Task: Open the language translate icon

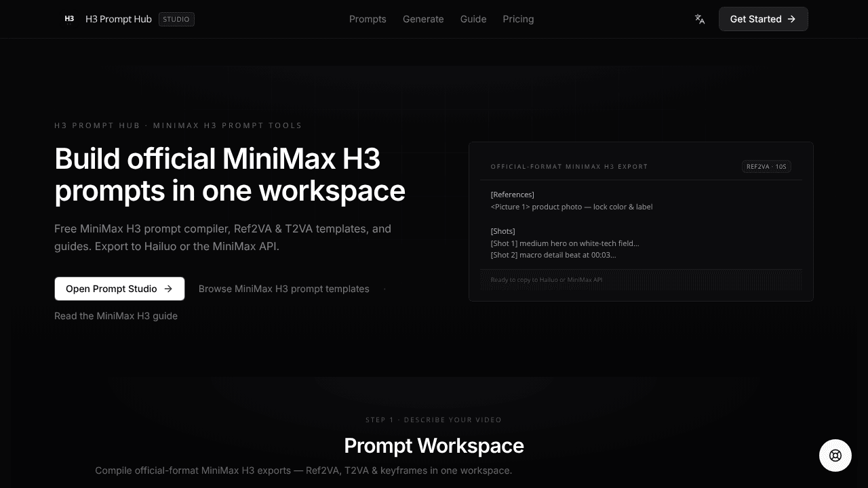Action: tap(700, 19)
